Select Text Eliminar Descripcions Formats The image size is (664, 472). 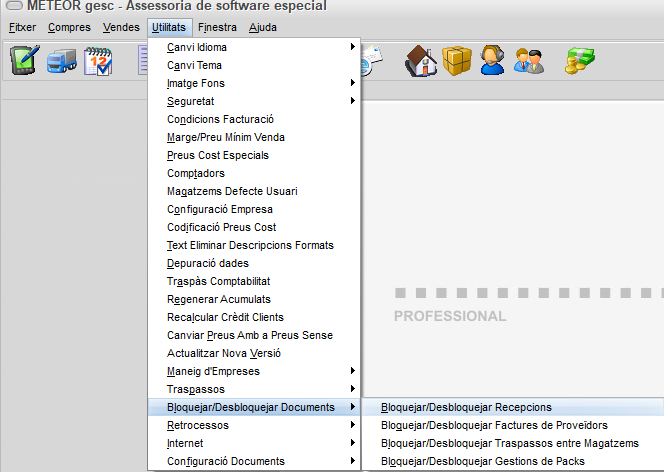coord(254,245)
